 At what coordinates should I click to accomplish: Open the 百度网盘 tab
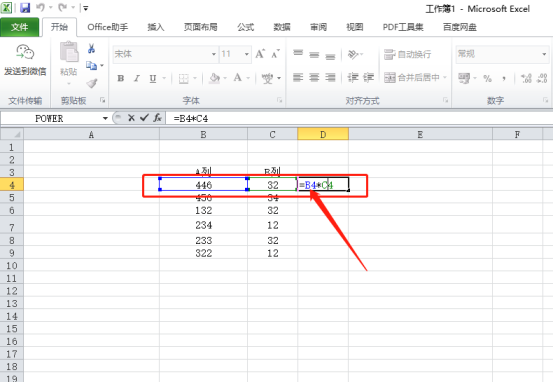460,27
